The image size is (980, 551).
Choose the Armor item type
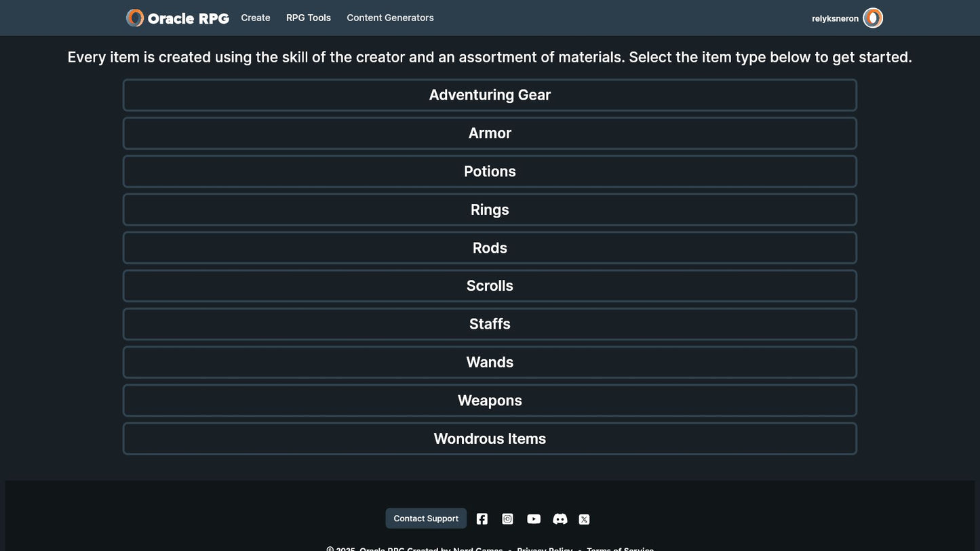(x=490, y=134)
